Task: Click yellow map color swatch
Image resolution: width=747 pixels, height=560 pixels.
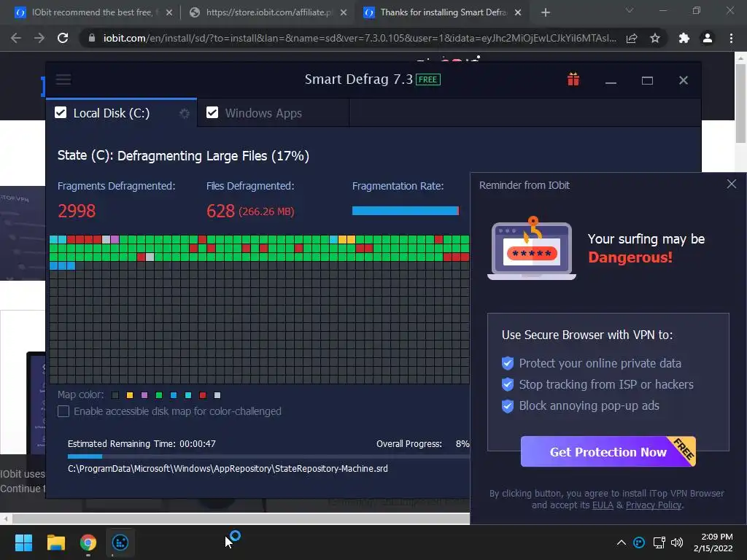Action: pos(130,395)
